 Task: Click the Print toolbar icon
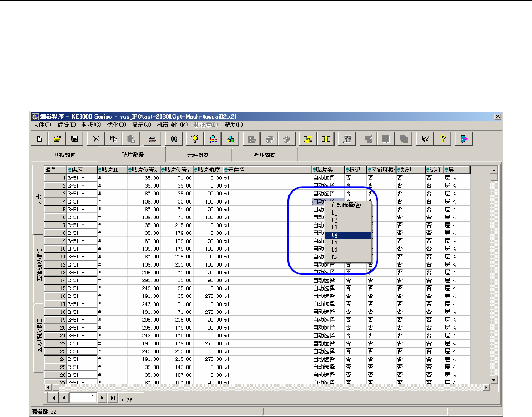(153, 139)
